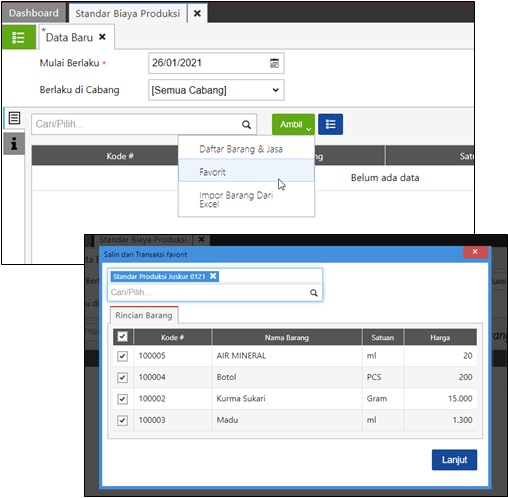Screen dimensions: 508x498
Task: Close the Data Baru tab
Action: (102, 37)
